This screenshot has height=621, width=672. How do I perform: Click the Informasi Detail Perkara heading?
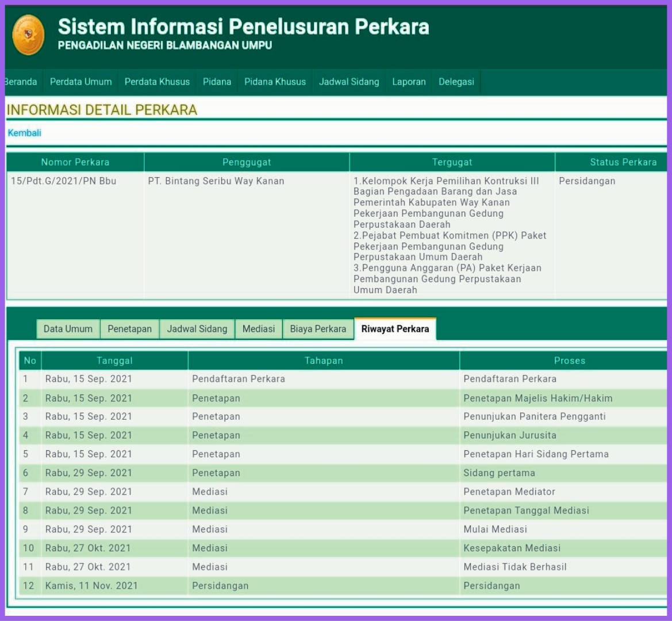(x=102, y=110)
